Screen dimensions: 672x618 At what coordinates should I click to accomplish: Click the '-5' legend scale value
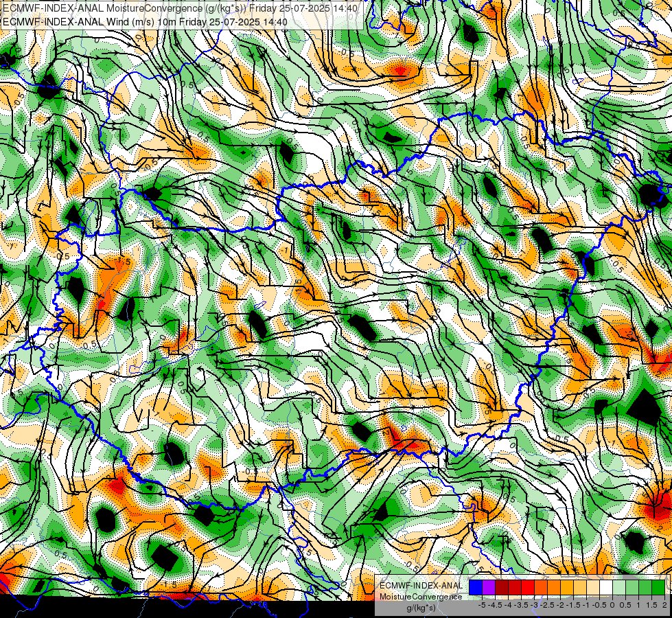point(482,605)
